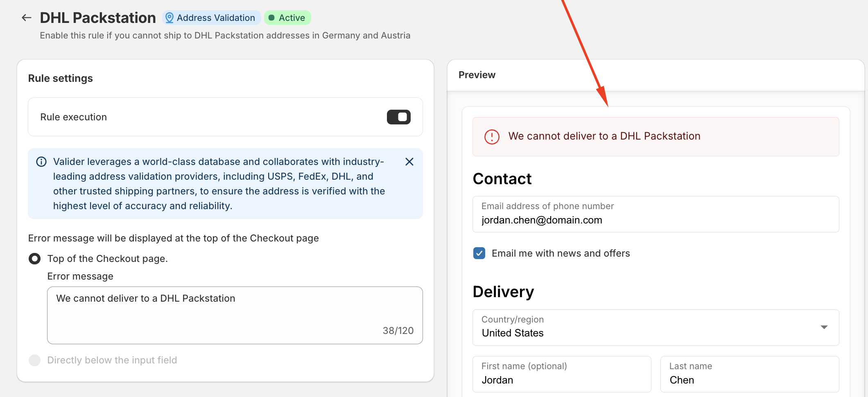The image size is (868, 397).
Task: Click the Rule settings heading
Action: click(61, 78)
